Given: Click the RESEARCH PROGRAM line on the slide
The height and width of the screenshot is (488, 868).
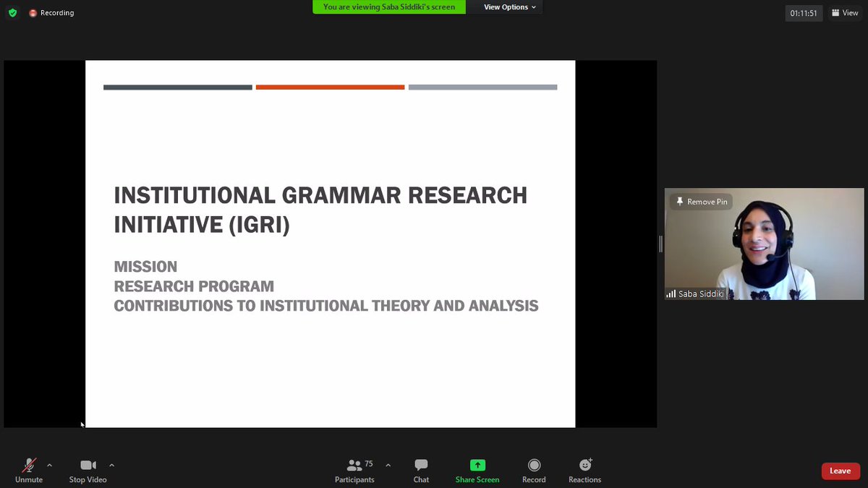Looking at the screenshot, I should [194, 286].
